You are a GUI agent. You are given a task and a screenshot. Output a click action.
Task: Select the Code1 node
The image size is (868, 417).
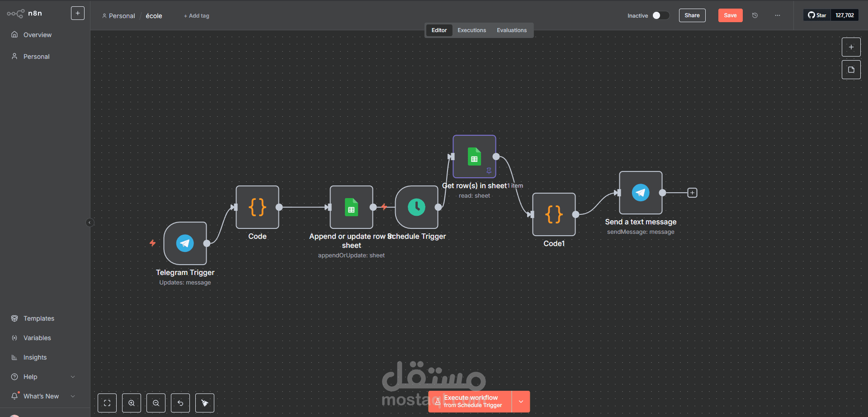[x=554, y=214]
